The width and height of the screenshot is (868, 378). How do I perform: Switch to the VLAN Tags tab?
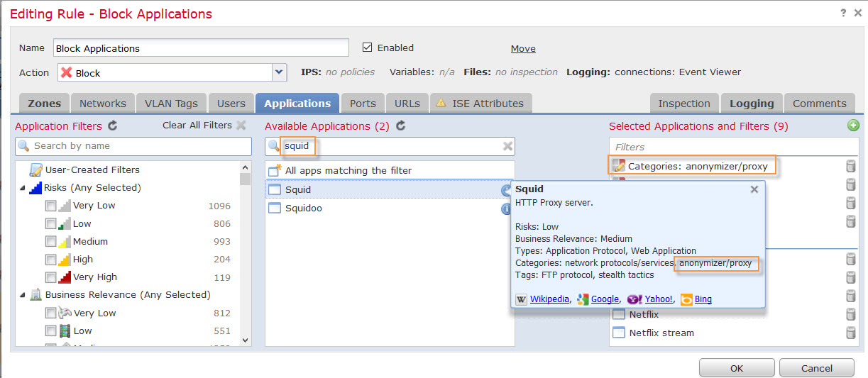[171, 104]
